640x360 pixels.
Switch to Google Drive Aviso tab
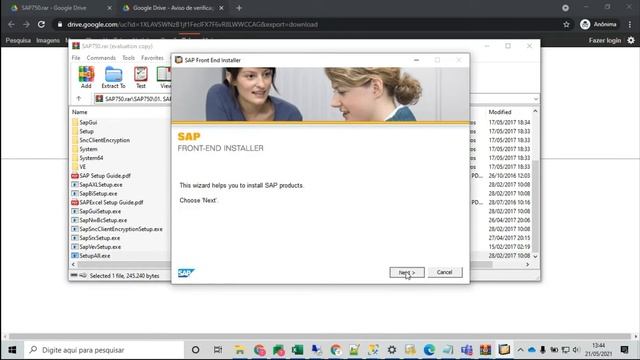172,8
